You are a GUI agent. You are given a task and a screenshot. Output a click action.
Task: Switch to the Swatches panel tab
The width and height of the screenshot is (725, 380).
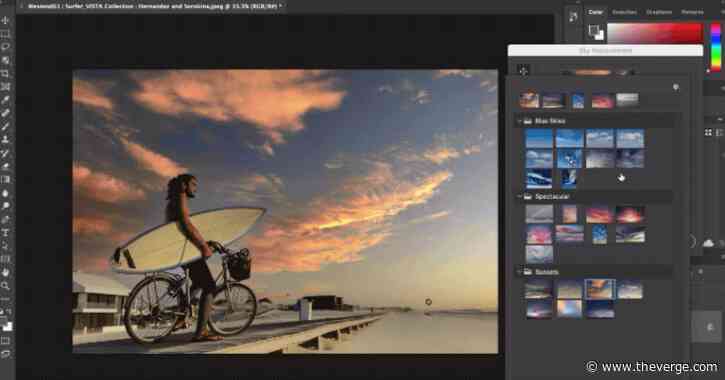tap(625, 12)
